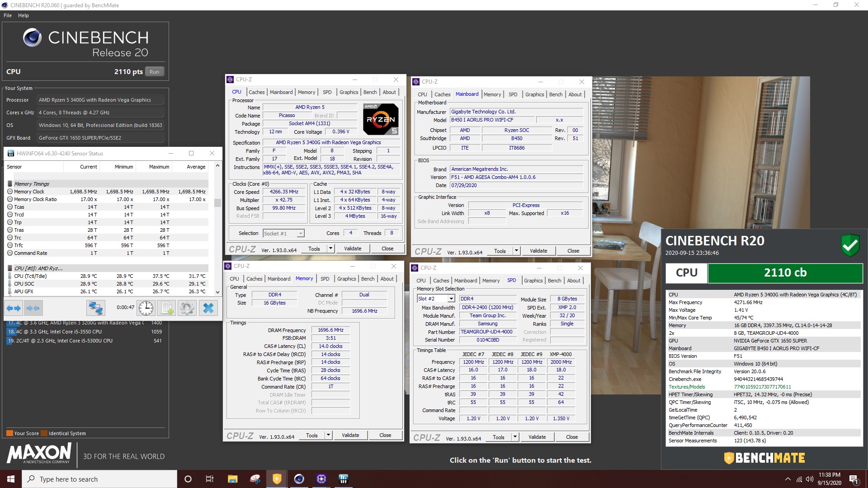This screenshot has width=868, height=488.
Task: Open the Slot #2 memory slot dropdown
Action: [x=451, y=299]
